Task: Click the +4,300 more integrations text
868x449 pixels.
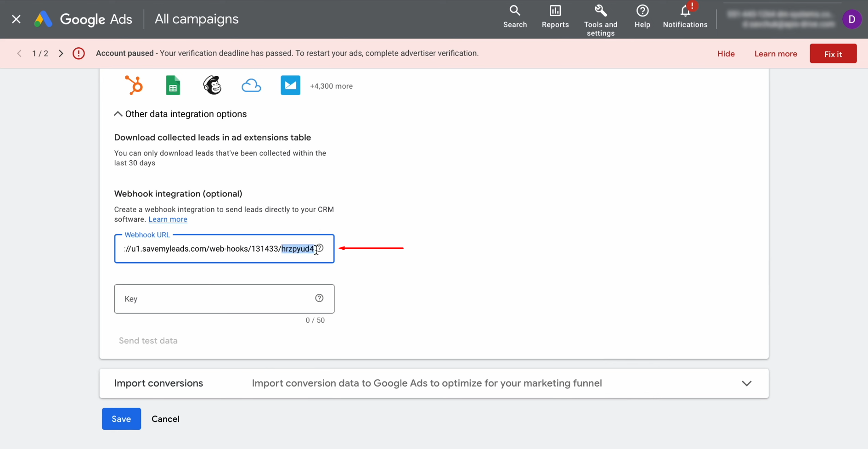Action: point(331,86)
